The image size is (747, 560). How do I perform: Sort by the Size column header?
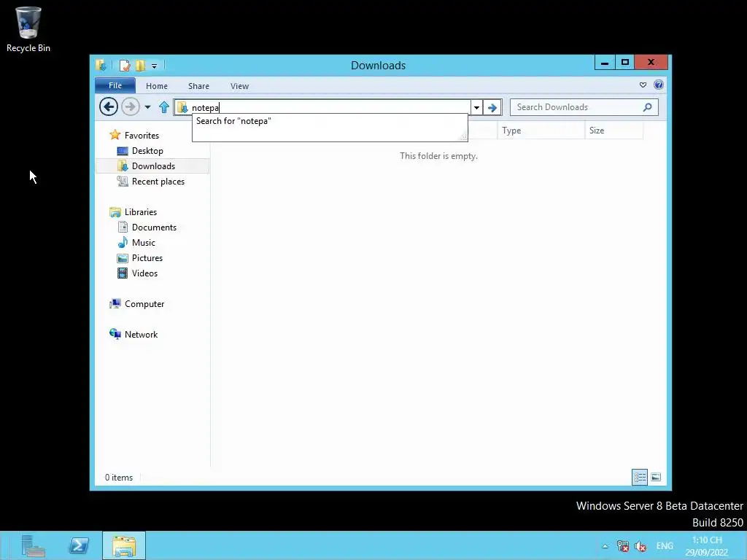point(614,130)
